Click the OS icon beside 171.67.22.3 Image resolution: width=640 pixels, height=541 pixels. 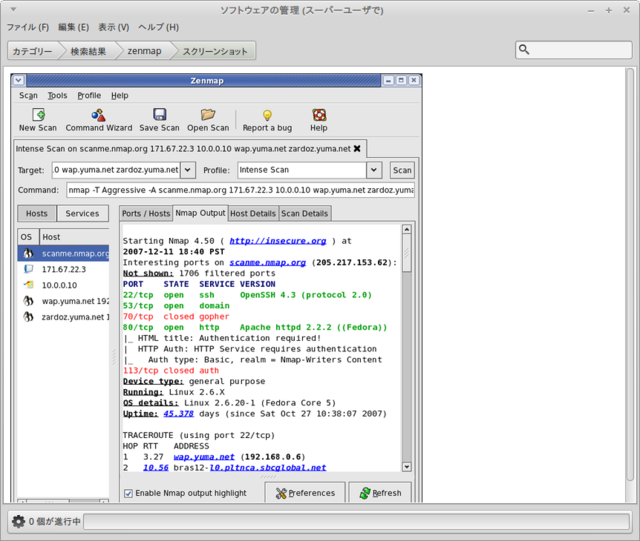[x=29, y=269]
